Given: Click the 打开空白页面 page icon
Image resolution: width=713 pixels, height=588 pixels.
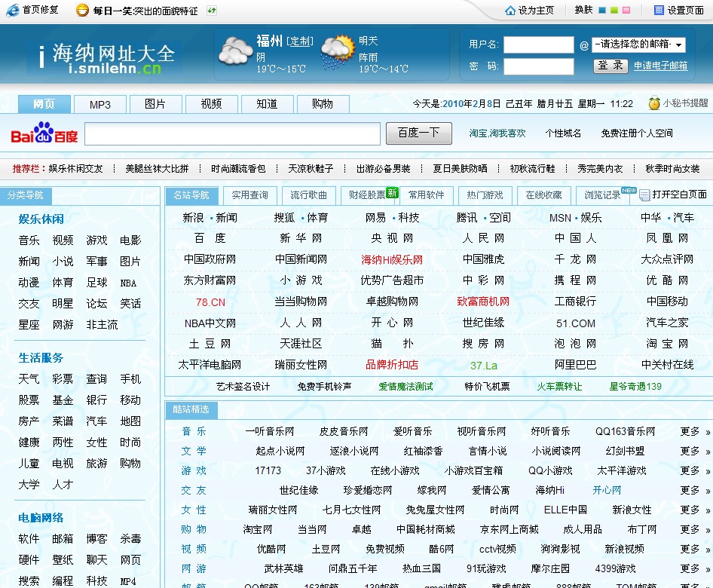Looking at the screenshot, I should 644,195.
